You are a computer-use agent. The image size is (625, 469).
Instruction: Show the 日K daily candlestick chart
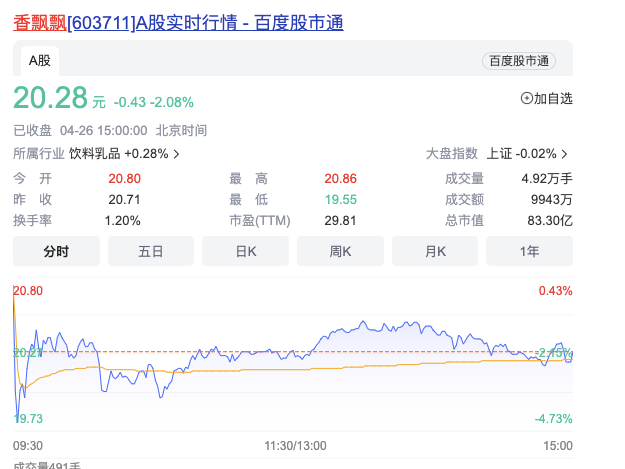click(246, 251)
